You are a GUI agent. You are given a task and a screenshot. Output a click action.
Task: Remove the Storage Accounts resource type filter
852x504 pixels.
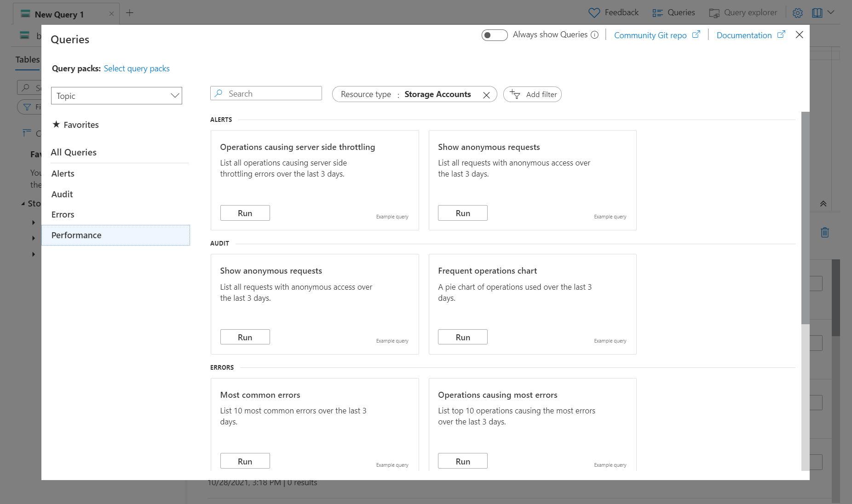tap(486, 95)
